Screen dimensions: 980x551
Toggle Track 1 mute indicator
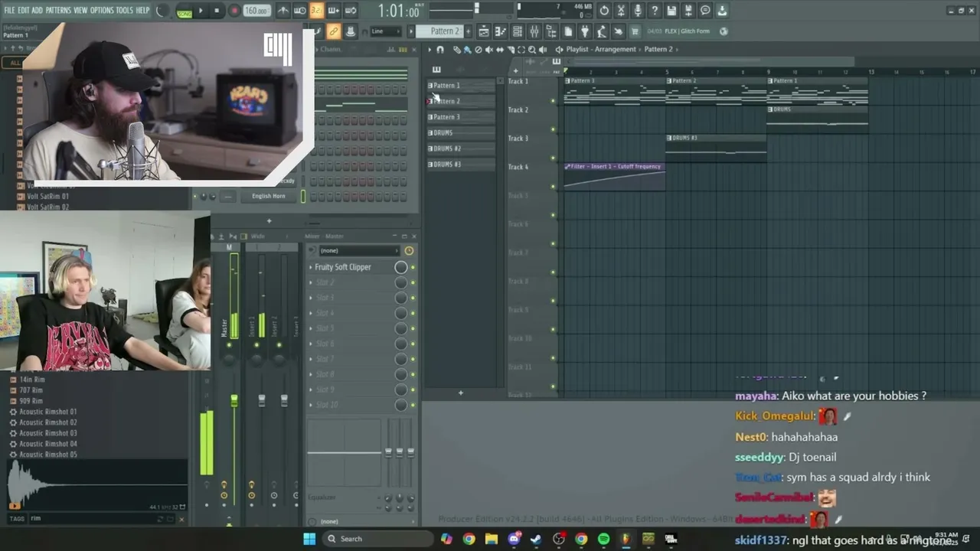[x=553, y=100]
